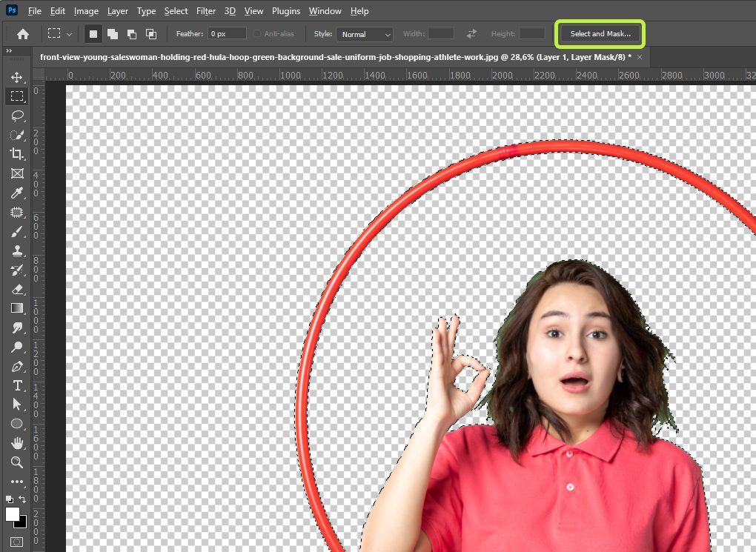Open the Image menu
Screen dimensions: 756x552
click(86, 10)
